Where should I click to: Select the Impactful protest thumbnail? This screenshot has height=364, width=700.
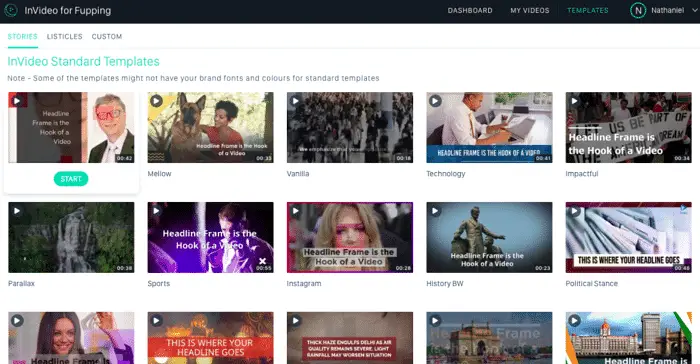629,128
